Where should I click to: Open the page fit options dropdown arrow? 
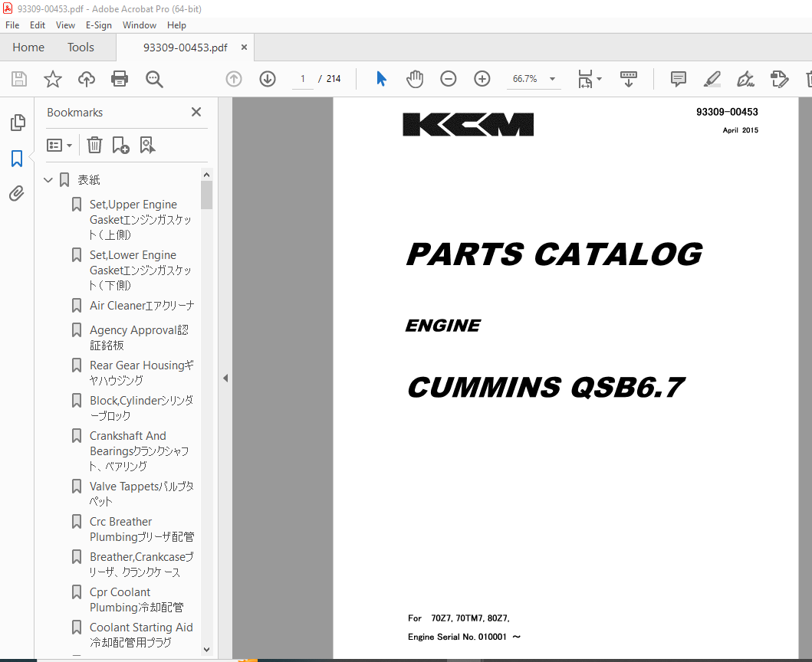click(599, 79)
